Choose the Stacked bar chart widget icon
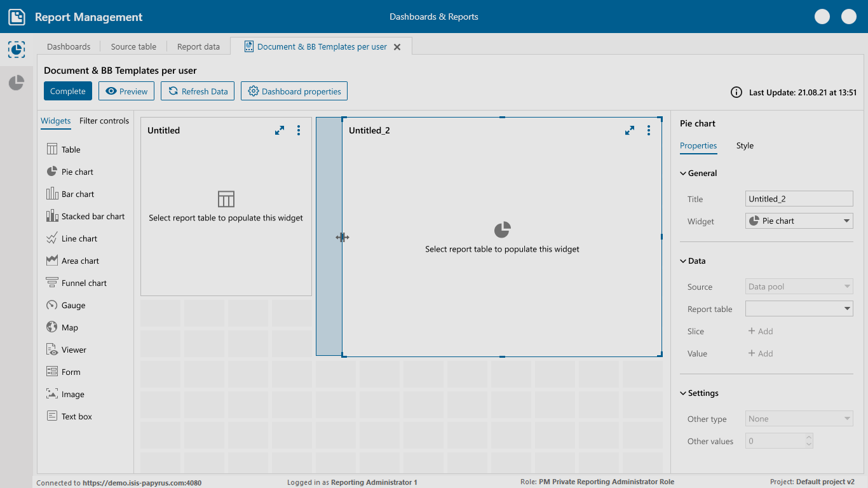 click(x=52, y=217)
